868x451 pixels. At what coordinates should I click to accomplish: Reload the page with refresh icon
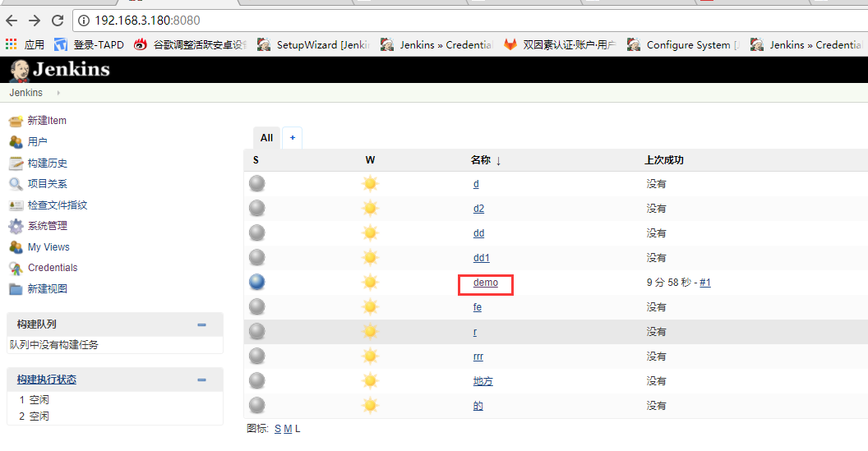(x=58, y=21)
